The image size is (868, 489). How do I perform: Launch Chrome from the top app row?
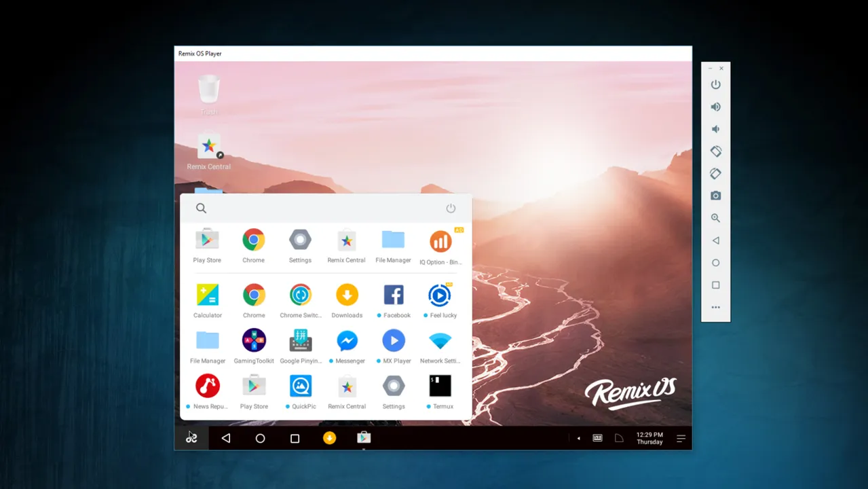click(x=254, y=240)
